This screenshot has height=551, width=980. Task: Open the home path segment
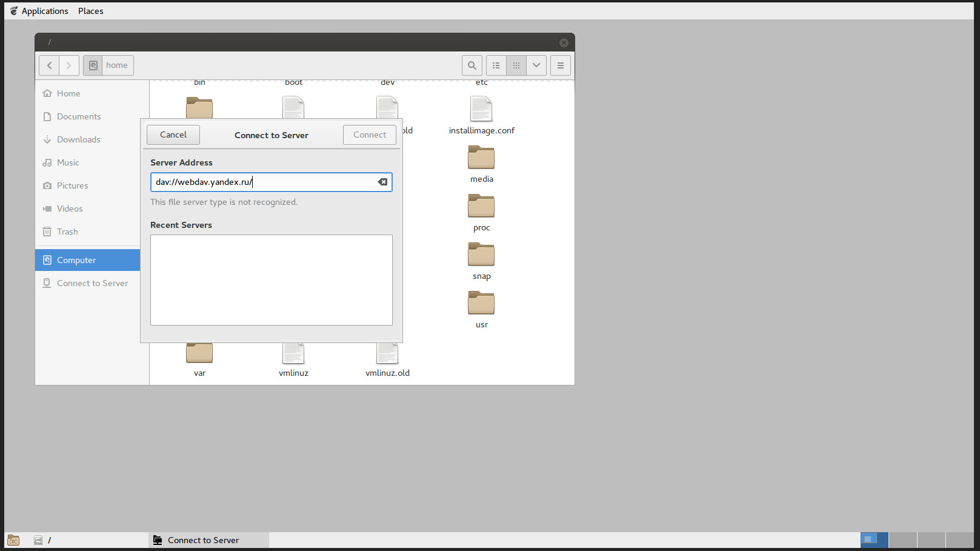[117, 65]
